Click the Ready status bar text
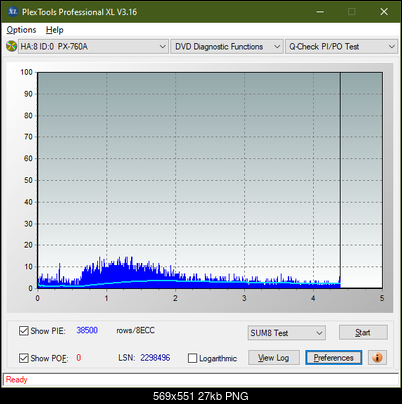Image resolution: width=402 pixels, height=404 pixels. (16, 379)
